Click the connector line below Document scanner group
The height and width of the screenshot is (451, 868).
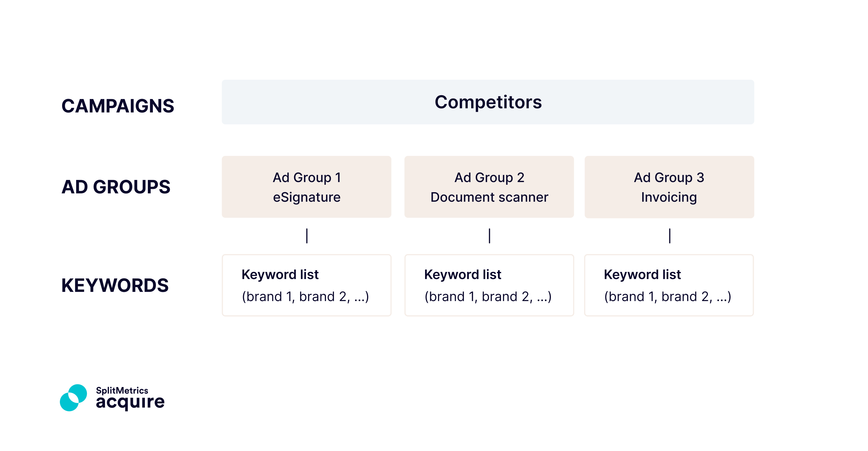pyautogui.click(x=489, y=236)
